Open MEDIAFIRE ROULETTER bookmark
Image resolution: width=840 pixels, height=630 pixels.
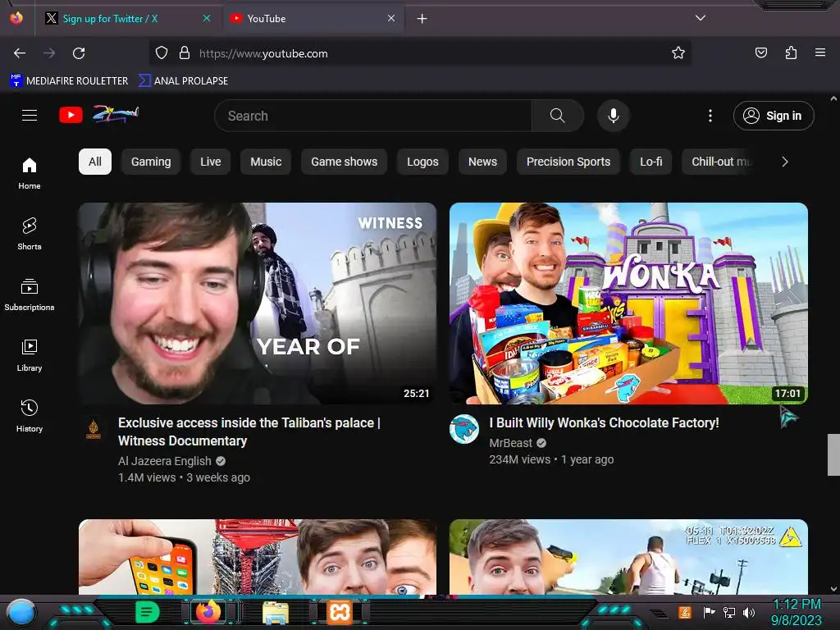(x=69, y=81)
